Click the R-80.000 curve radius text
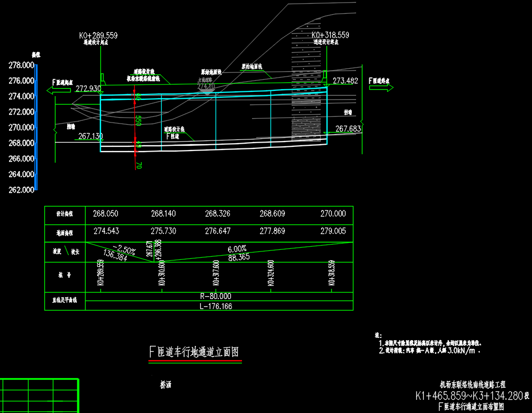532x413 pixels. [215, 297]
